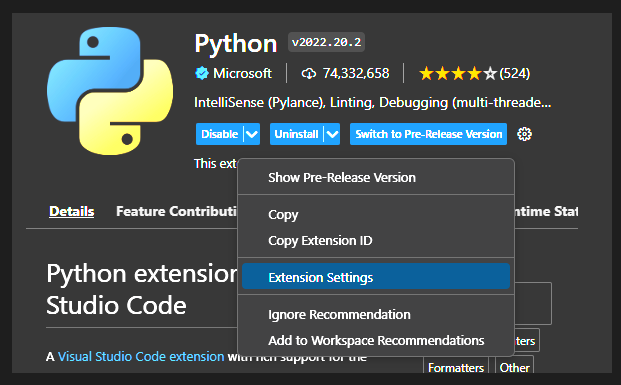Open the Runtime Status tab

pos(546,211)
